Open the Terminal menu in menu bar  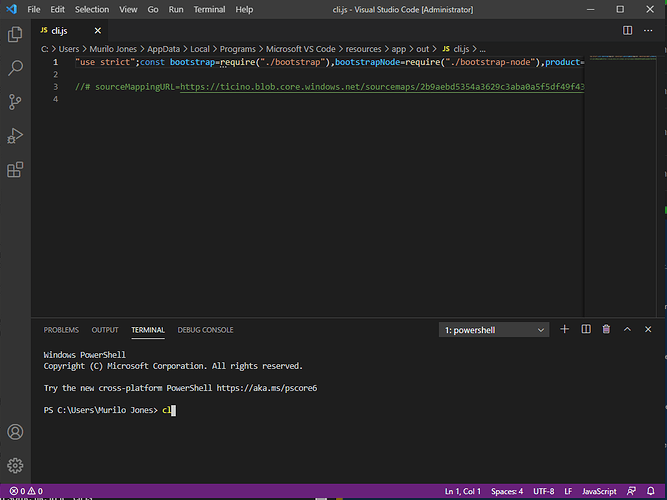click(209, 9)
